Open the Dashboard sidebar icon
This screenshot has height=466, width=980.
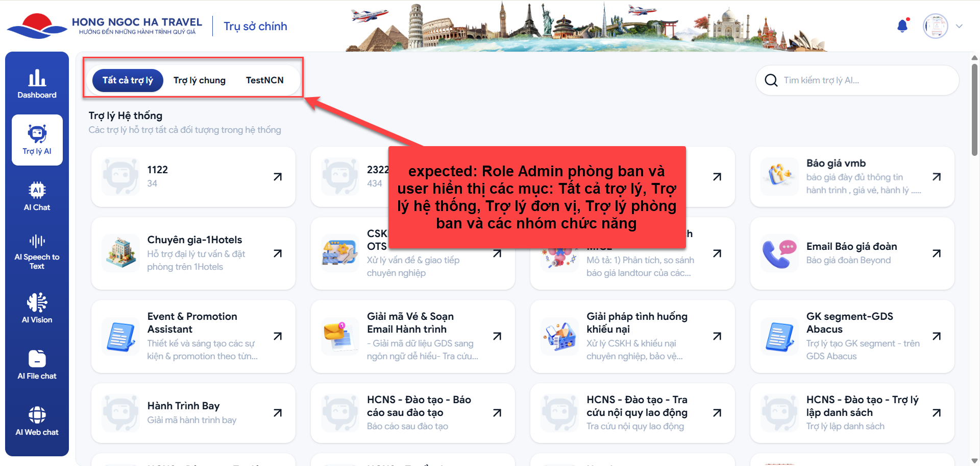pos(37,84)
